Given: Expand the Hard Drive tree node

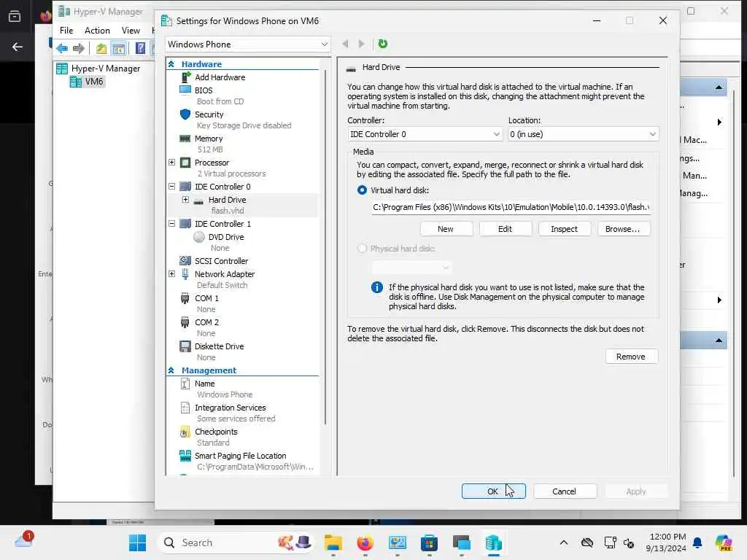Looking at the screenshot, I should point(186,200).
